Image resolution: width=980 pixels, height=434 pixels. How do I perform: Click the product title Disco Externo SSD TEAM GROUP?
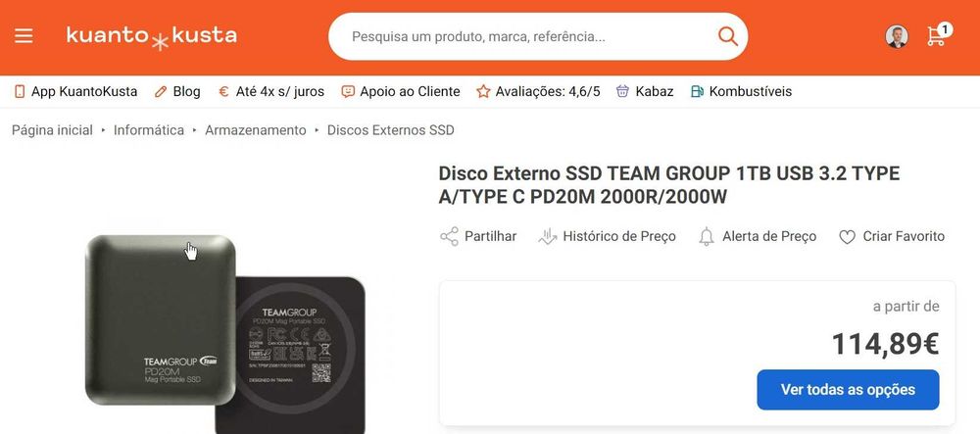(668, 185)
